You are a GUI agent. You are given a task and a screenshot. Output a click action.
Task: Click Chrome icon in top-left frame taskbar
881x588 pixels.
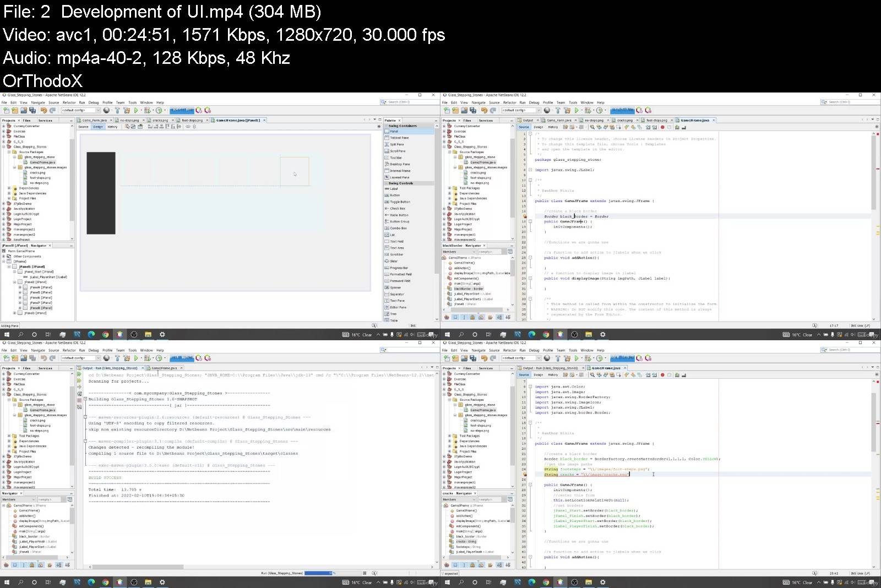click(x=105, y=334)
